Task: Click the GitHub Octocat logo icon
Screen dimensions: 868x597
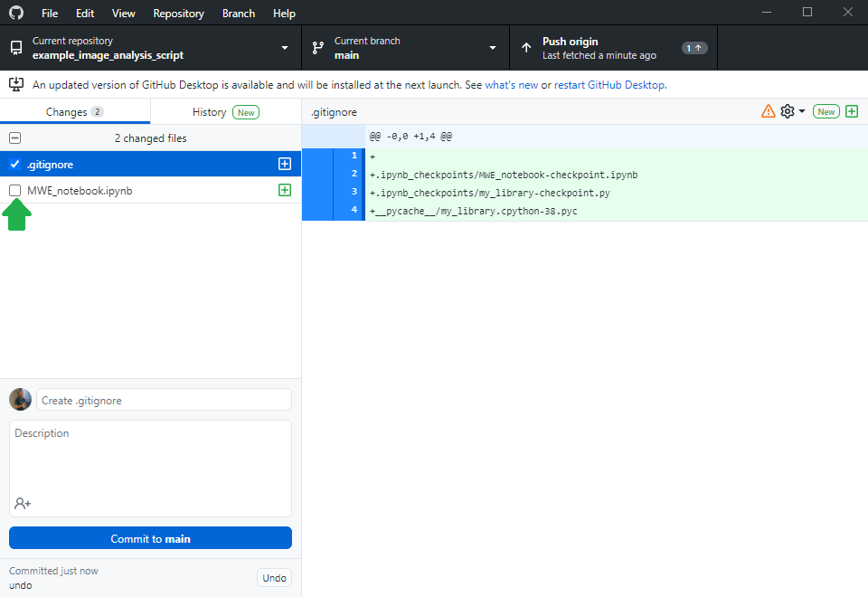Action: pos(16,14)
